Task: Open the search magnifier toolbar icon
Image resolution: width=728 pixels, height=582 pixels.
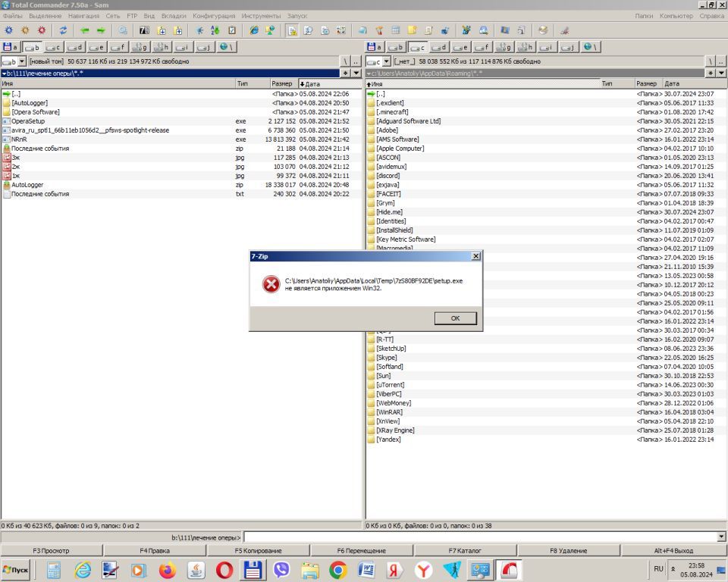Action: tap(122, 30)
